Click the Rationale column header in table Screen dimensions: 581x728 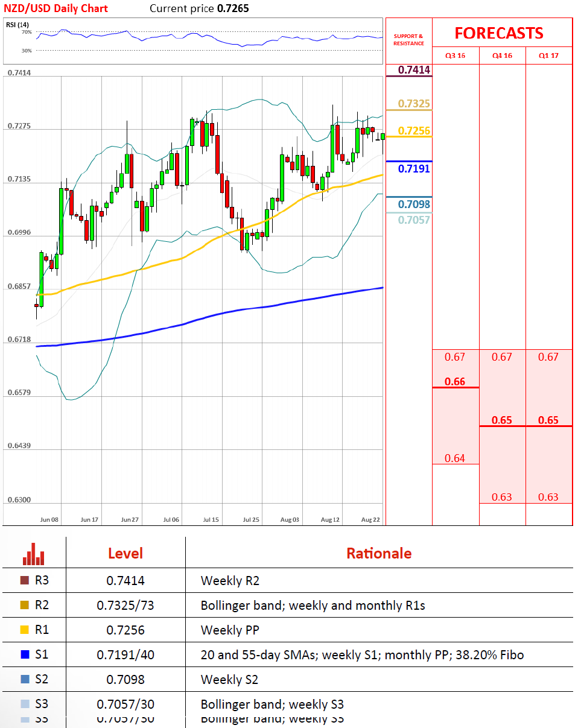(x=379, y=553)
